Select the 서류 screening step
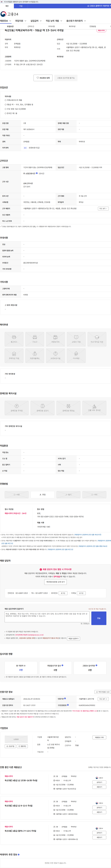 tap(17, 495)
